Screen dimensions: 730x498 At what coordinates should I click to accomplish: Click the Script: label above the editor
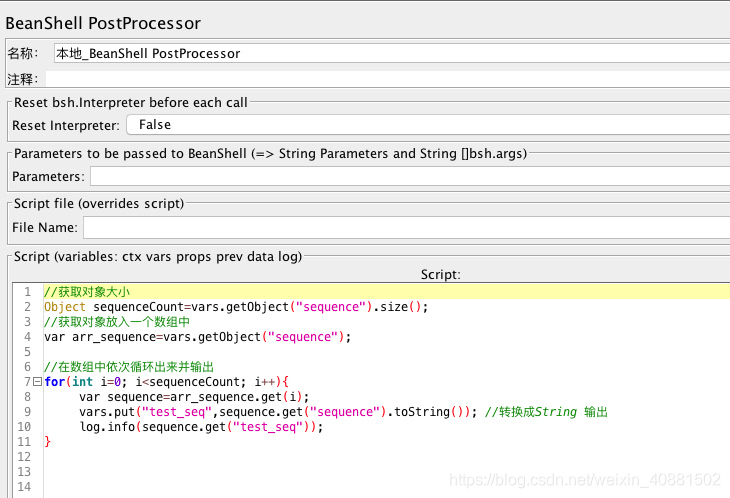(x=440, y=274)
